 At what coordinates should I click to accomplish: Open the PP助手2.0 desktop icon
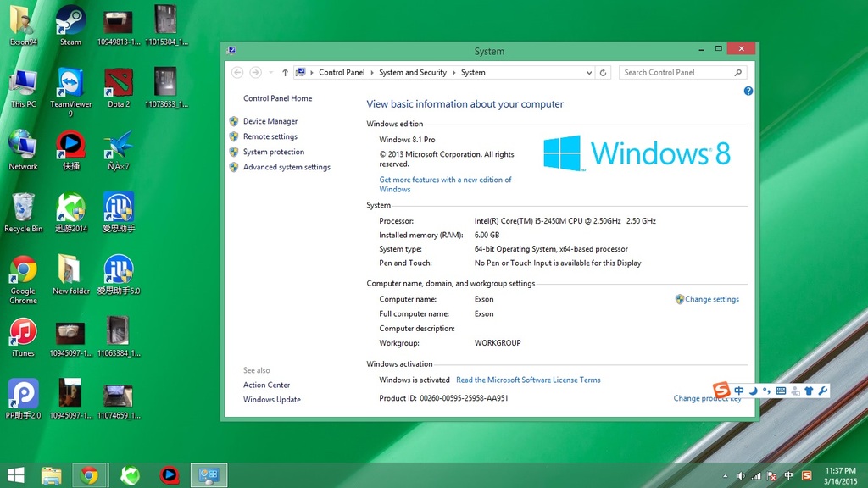pyautogui.click(x=23, y=399)
